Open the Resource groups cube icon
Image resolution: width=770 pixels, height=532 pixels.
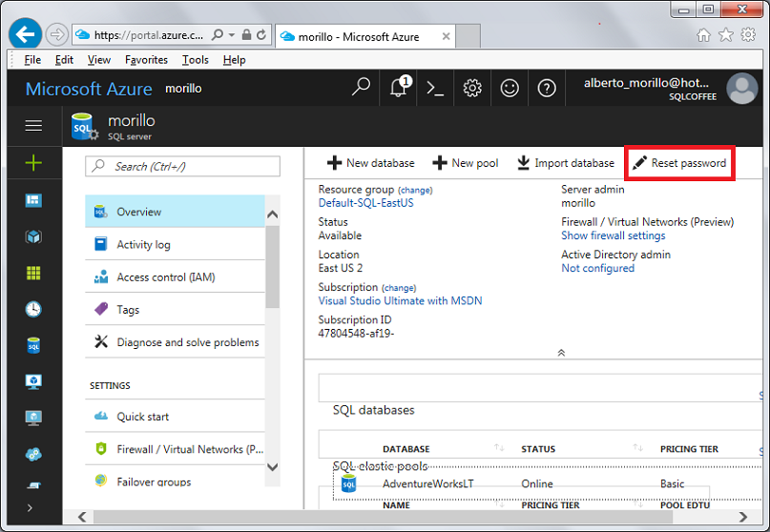point(33,237)
